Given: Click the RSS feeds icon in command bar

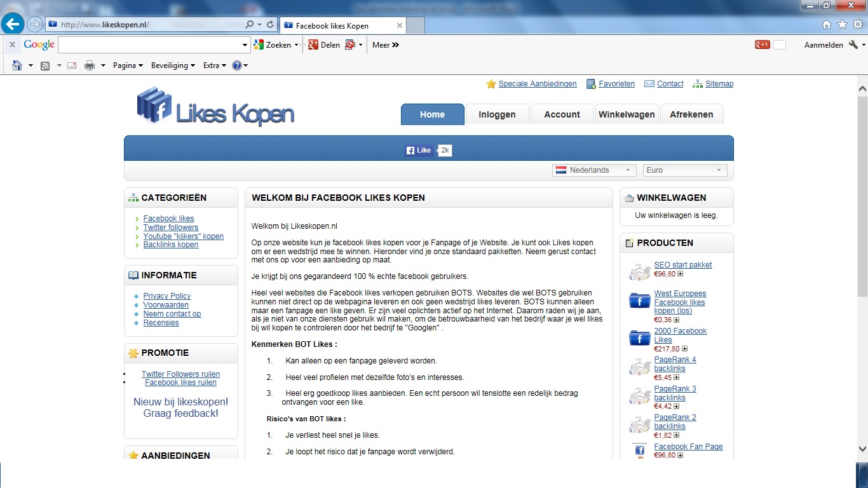Looking at the screenshot, I should click(45, 65).
